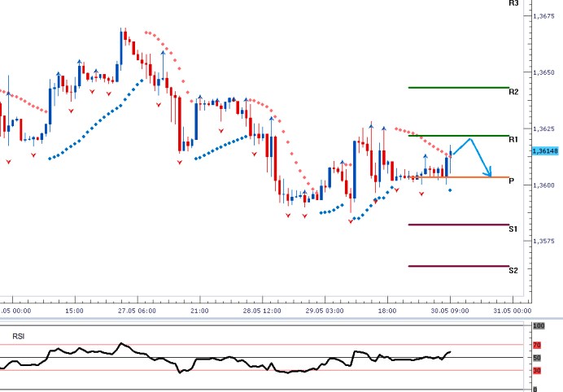Click the RSI 100 scale value
This screenshot has height=392, width=563.
pos(539,326)
